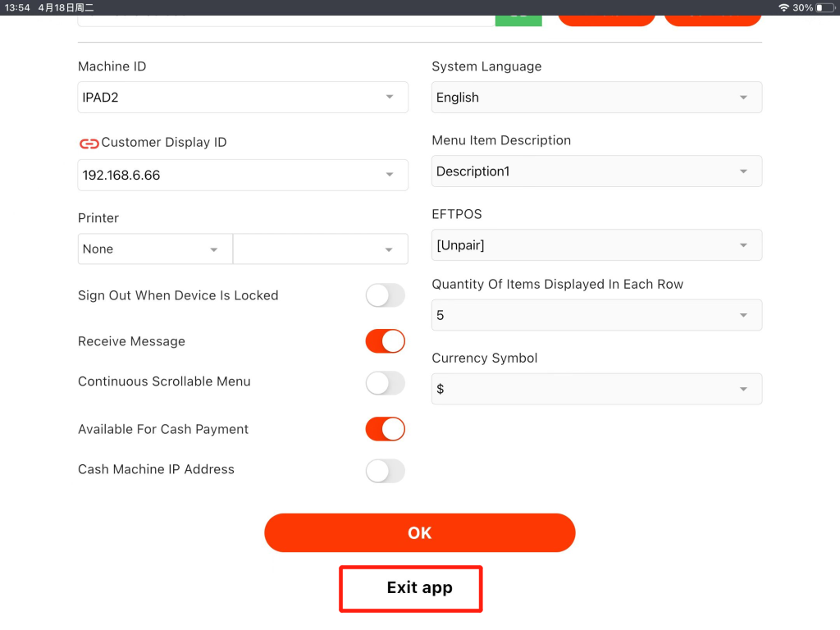840x630 pixels.
Task: Enable Continuous Scrollable Menu switch
Action: coord(385,382)
